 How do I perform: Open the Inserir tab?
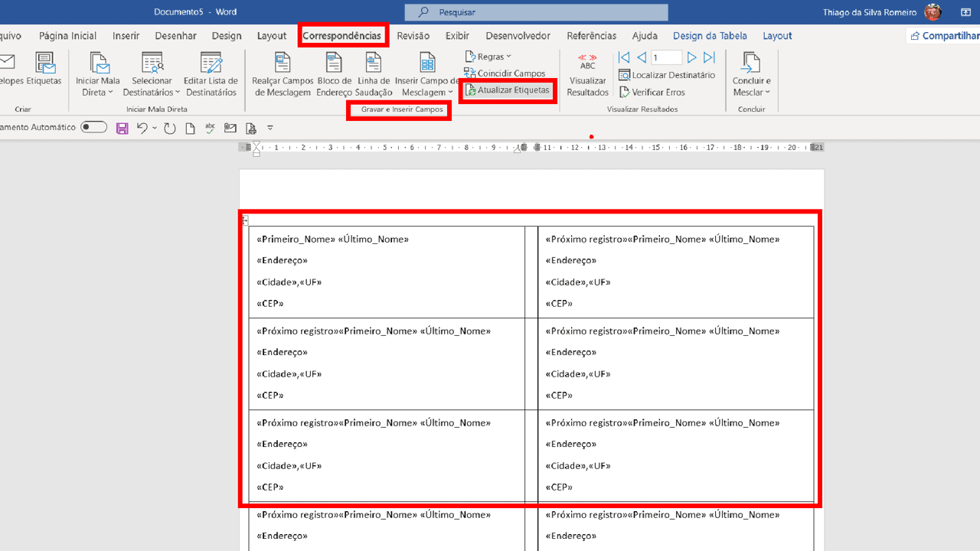(126, 36)
